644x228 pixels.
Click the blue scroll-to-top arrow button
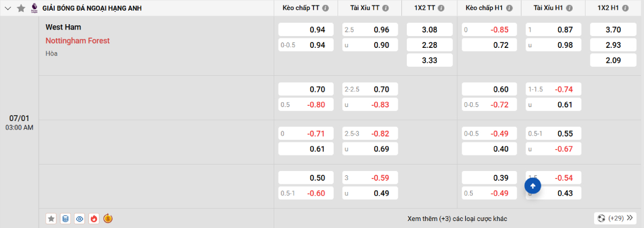pyautogui.click(x=532, y=186)
